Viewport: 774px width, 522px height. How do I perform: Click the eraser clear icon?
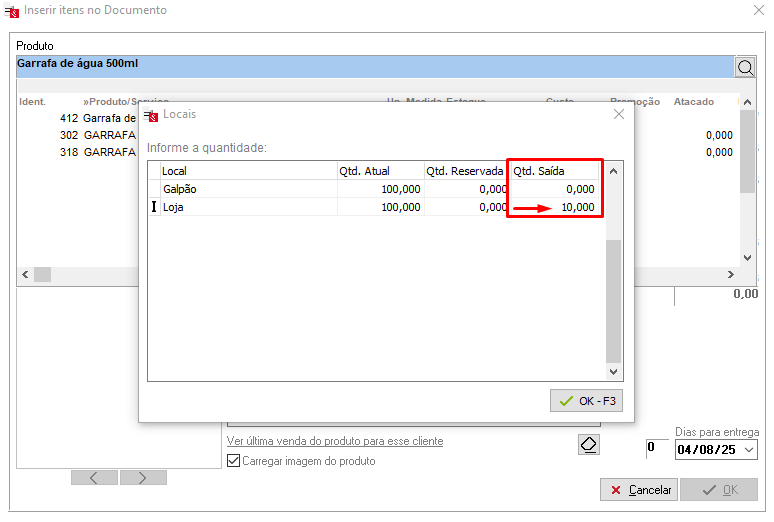click(x=589, y=444)
